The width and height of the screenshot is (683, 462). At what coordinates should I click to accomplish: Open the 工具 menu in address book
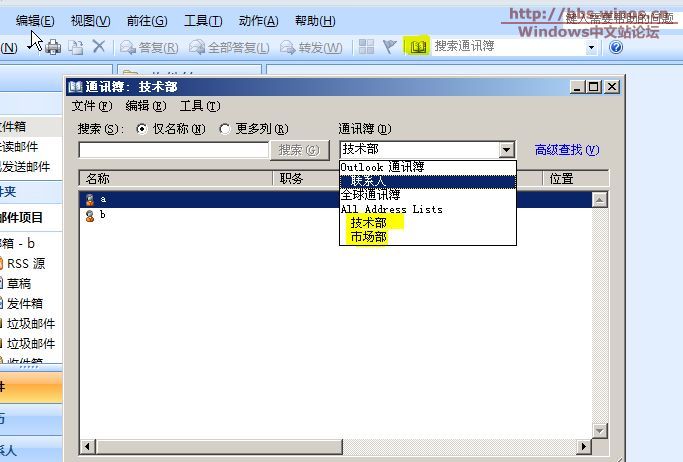click(x=198, y=106)
